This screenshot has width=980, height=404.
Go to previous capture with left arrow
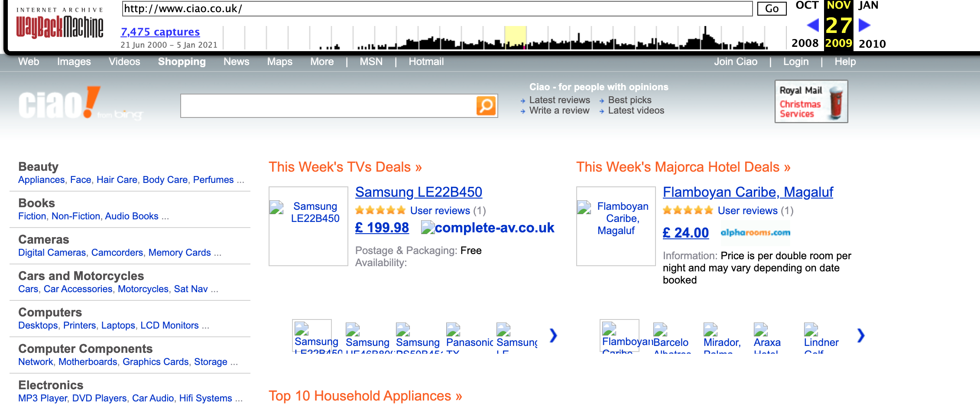[x=813, y=25]
